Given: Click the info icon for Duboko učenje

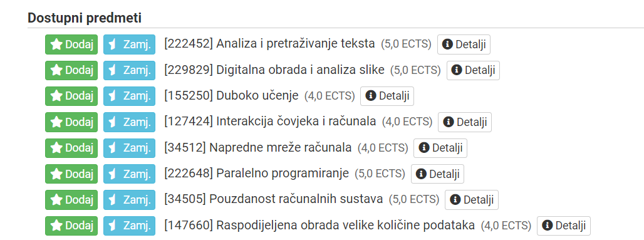Looking at the screenshot, I should pos(370,96).
